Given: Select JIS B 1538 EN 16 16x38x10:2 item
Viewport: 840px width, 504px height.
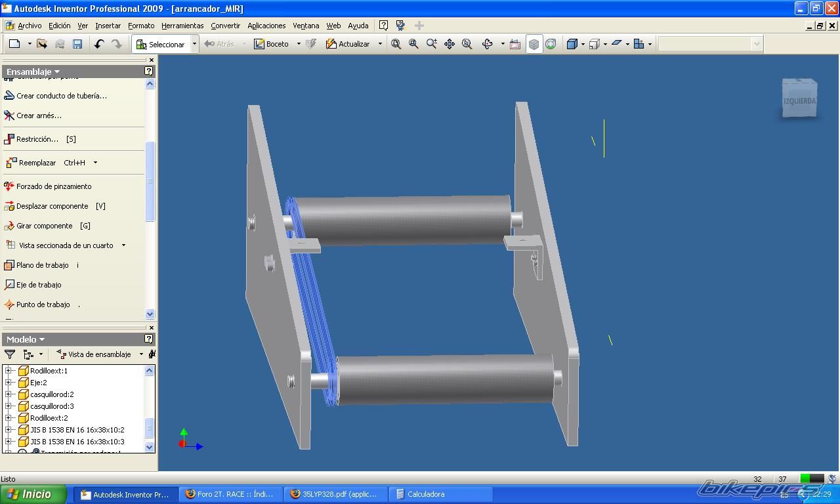Looking at the screenshot, I should pyautogui.click(x=77, y=430).
